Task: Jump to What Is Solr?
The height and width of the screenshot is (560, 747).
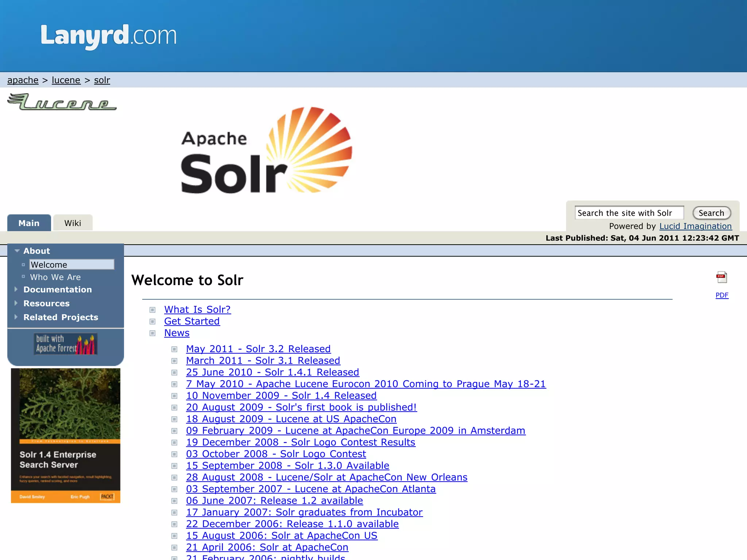Action: pos(197,310)
